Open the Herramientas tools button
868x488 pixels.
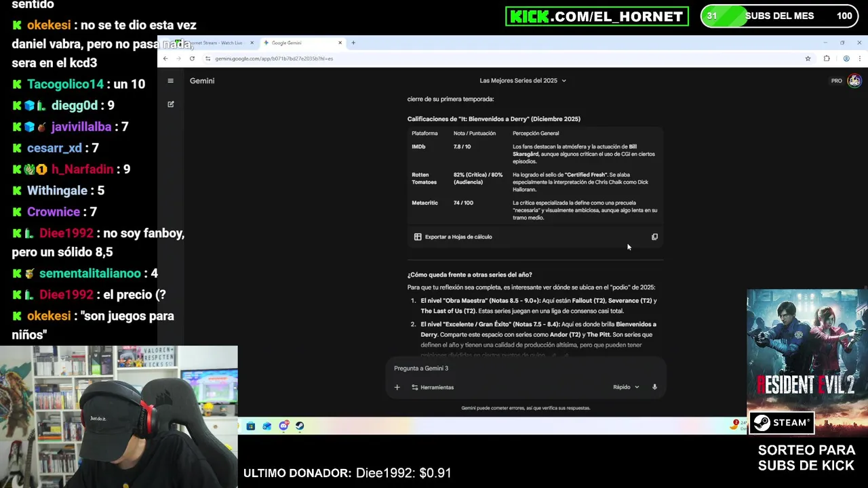click(433, 387)
